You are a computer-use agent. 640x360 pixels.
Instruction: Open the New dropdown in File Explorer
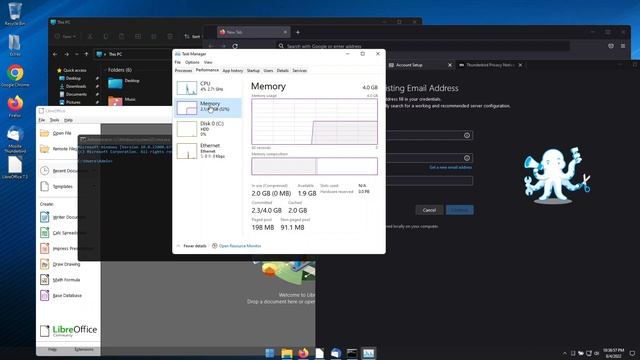(x=65, y=37)
